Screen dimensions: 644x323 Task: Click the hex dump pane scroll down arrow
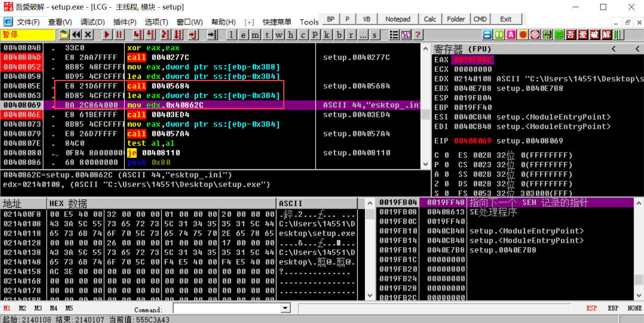point(370,296)
